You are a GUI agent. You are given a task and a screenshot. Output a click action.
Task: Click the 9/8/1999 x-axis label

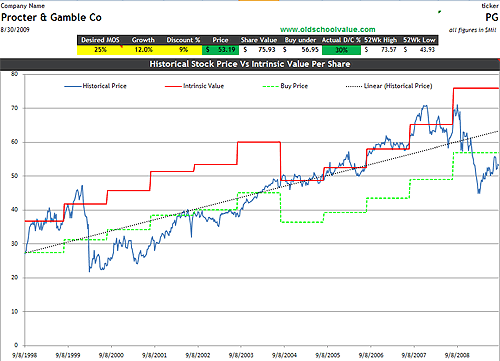pos(68,355)
